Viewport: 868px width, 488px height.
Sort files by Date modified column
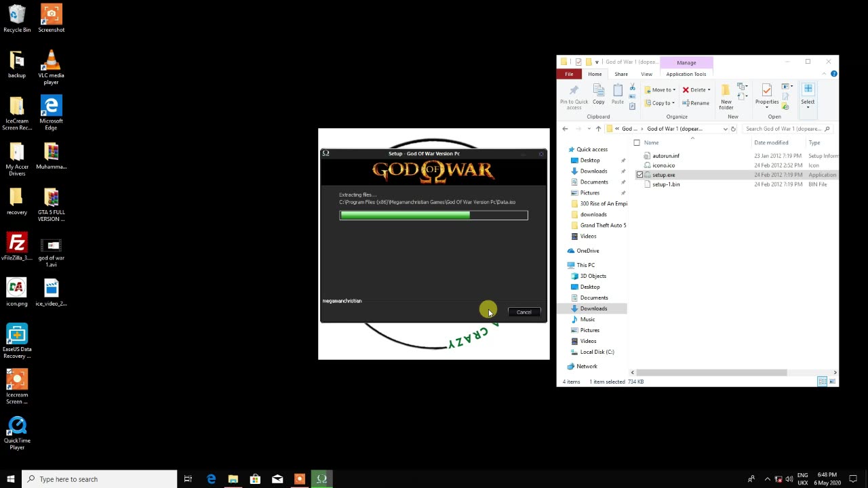(x=771, y=143)
